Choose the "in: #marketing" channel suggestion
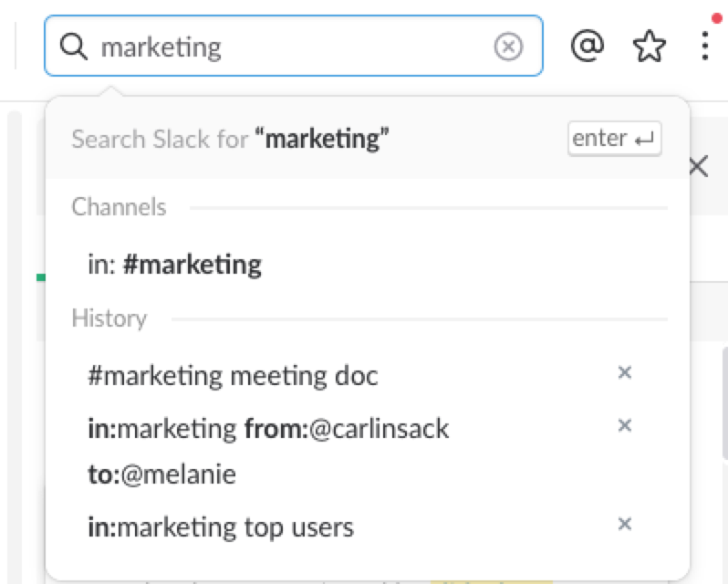Image resolution: width=728 pixels, height=584 pixels. click(x=174, y=265)
